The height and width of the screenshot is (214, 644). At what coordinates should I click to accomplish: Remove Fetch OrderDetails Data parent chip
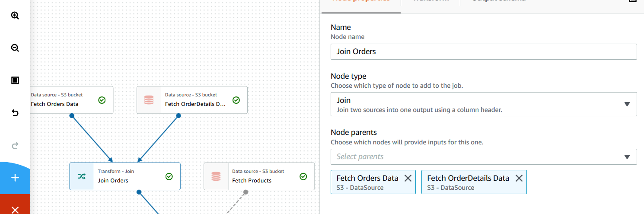tap(519, 178)
